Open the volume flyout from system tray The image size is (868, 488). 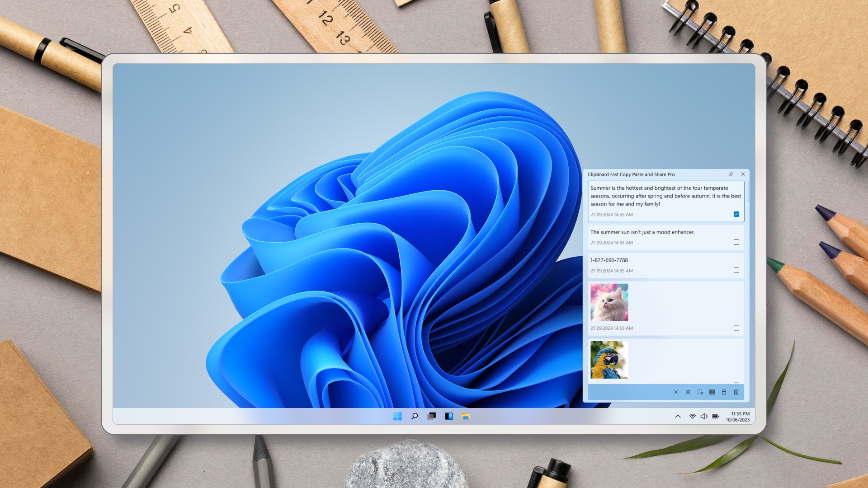[704, 416]
